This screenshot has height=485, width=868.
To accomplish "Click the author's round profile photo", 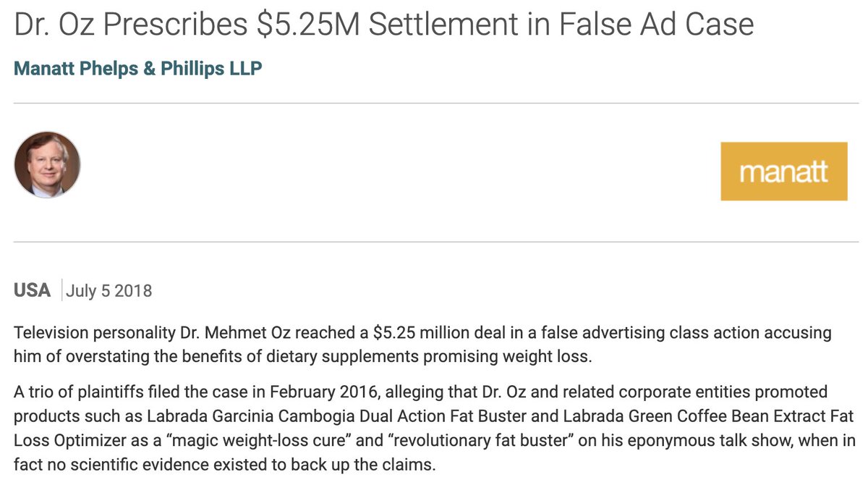I will (x=47, y=164).
